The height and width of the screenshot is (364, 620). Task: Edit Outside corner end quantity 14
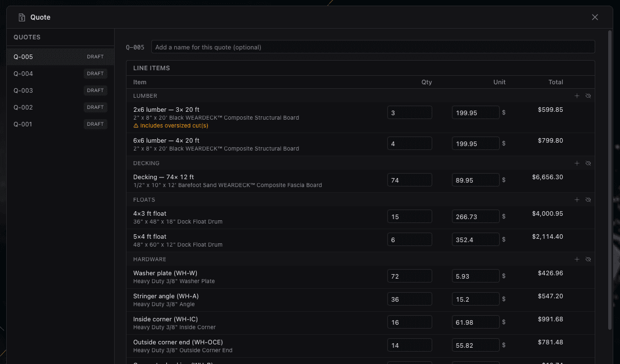point(410,345)
